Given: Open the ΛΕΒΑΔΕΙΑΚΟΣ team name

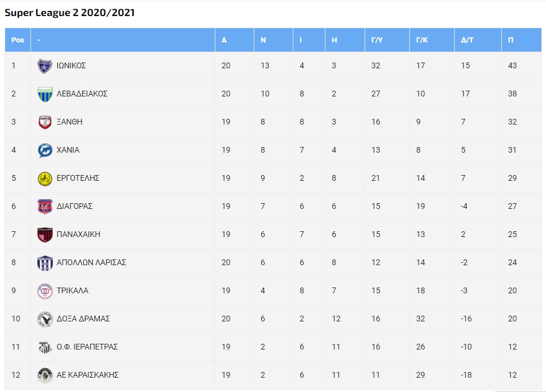Looking at the screenshot, I should tap(82, 94).
